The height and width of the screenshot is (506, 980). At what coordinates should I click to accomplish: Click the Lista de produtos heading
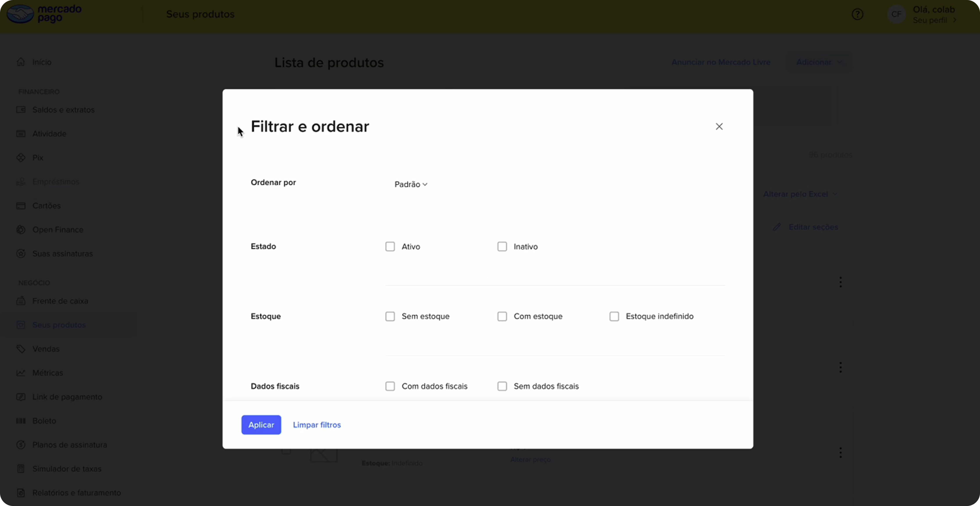tap(329, 63)
